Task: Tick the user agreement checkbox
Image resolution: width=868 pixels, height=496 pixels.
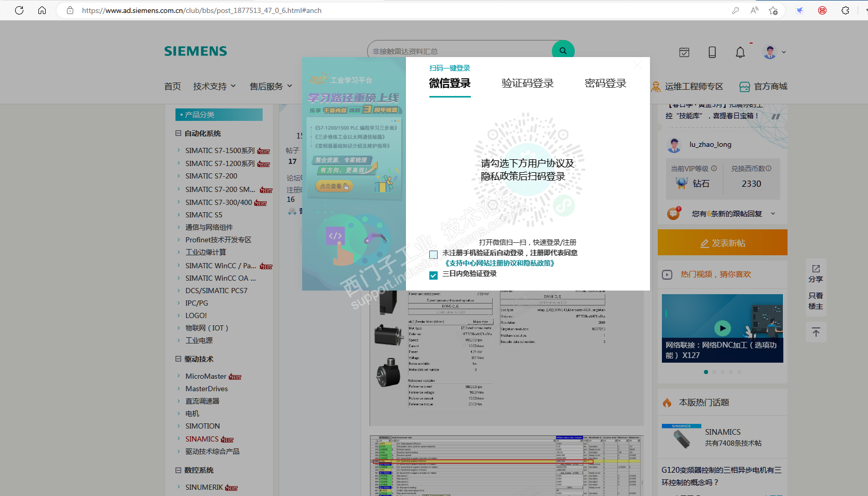Action: [x=433, y=255]
